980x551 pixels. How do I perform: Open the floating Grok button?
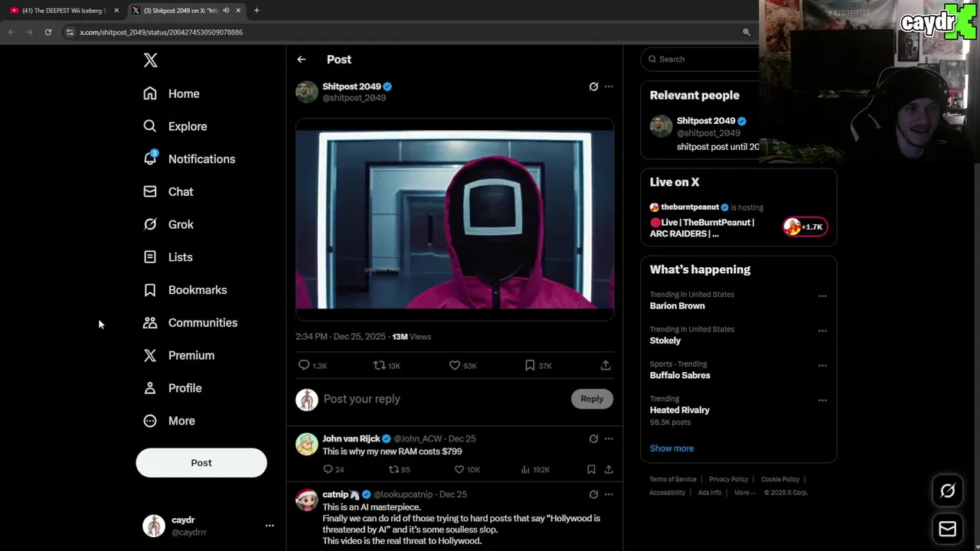947,491
